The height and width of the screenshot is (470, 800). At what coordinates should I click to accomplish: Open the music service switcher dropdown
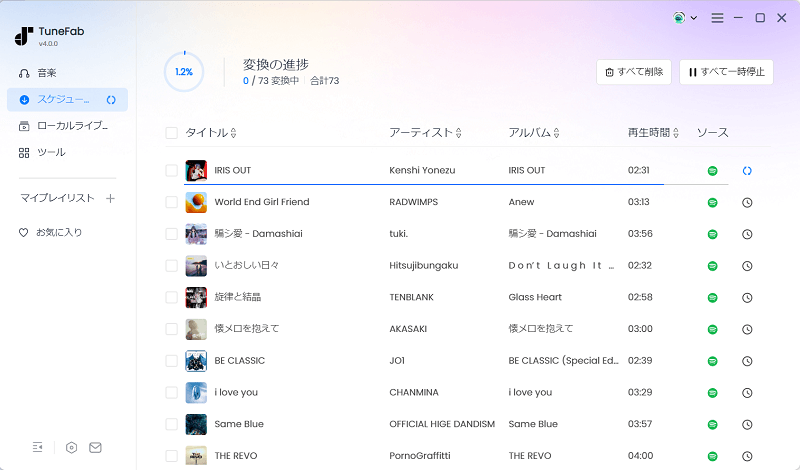[x=685, y=18]
